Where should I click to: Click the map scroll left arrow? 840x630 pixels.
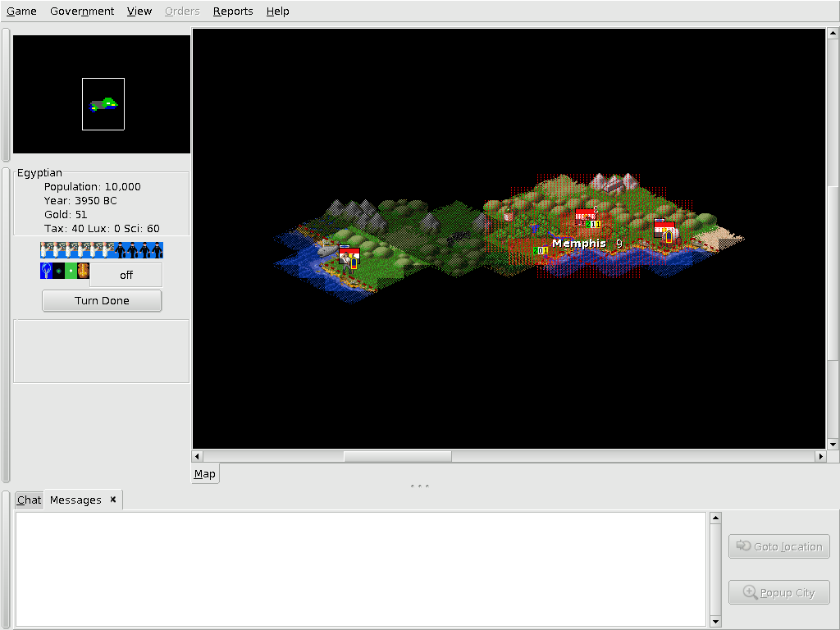click(x=197, y=456)
